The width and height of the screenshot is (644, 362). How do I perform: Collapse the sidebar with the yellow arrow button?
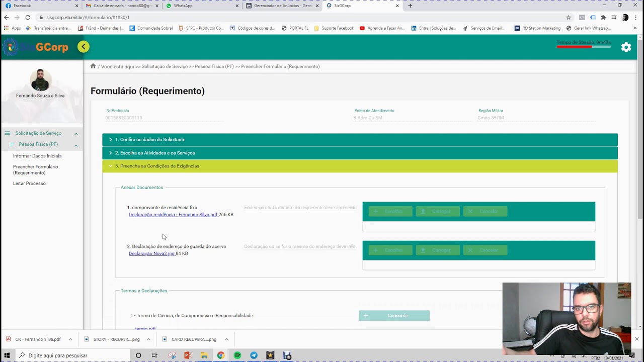click(84, 47)
